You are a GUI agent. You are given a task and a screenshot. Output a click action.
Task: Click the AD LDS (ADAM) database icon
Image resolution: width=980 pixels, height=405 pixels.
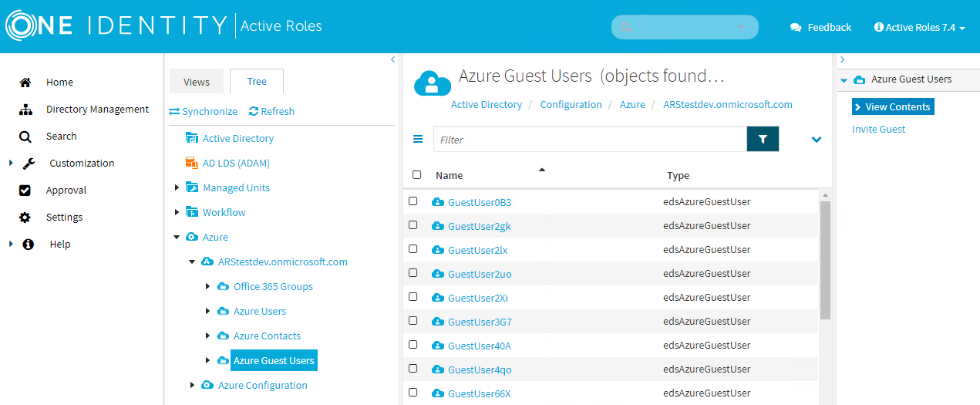coord(192,163)
